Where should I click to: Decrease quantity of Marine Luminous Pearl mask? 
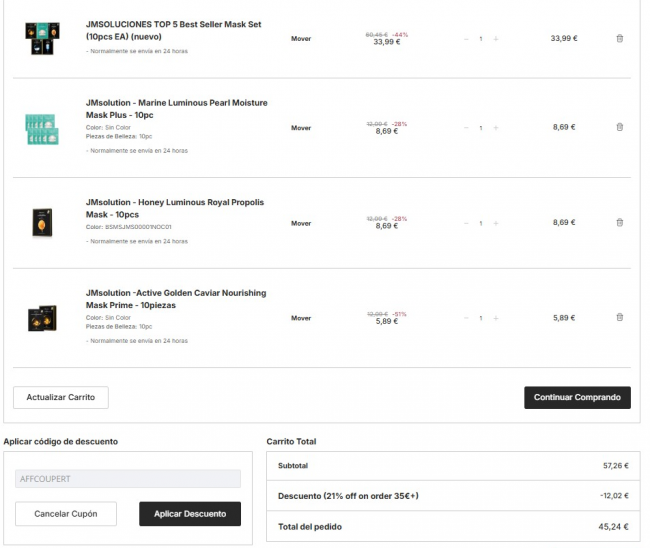coord(465,128)
